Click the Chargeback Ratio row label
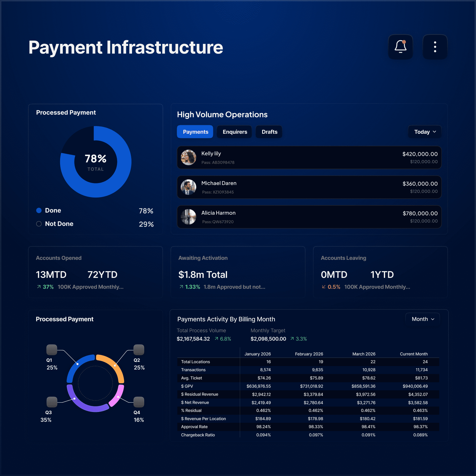476x476 pixels. (198, 435)
